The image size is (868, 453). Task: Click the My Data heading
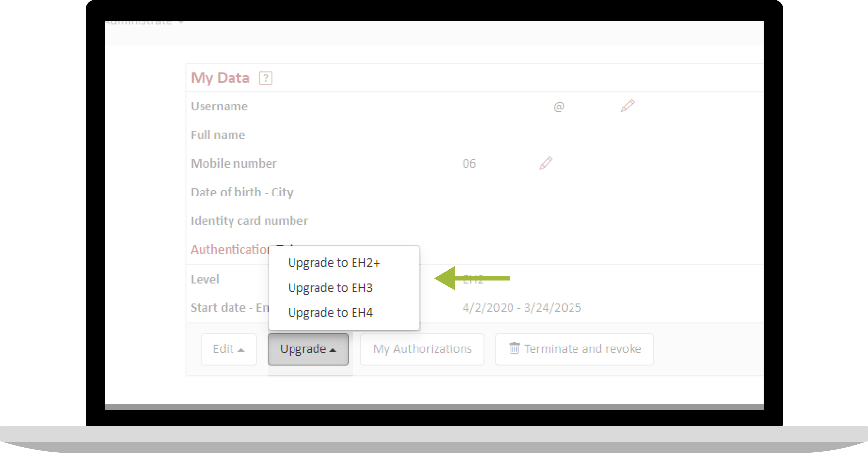point(220,78)
